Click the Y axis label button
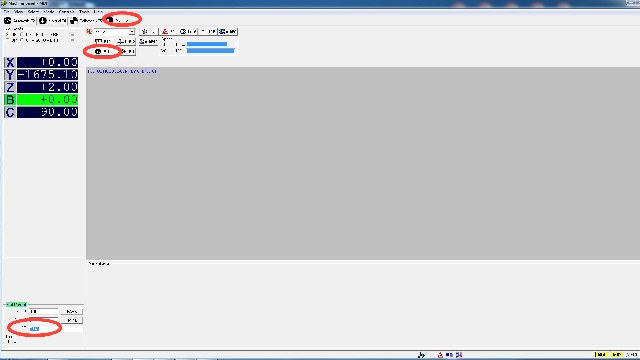This screenshot has width=640, height=360. pyautogui.click(x=10, y=75)
